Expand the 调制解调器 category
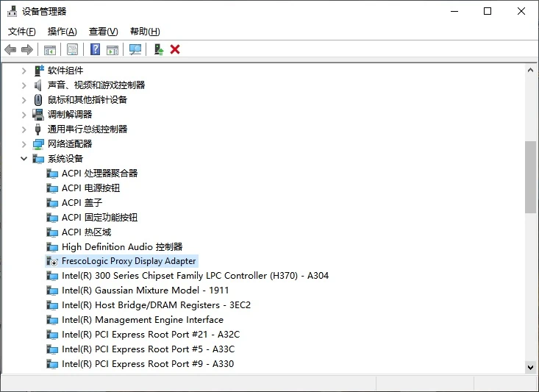 (x=24, y=115)
